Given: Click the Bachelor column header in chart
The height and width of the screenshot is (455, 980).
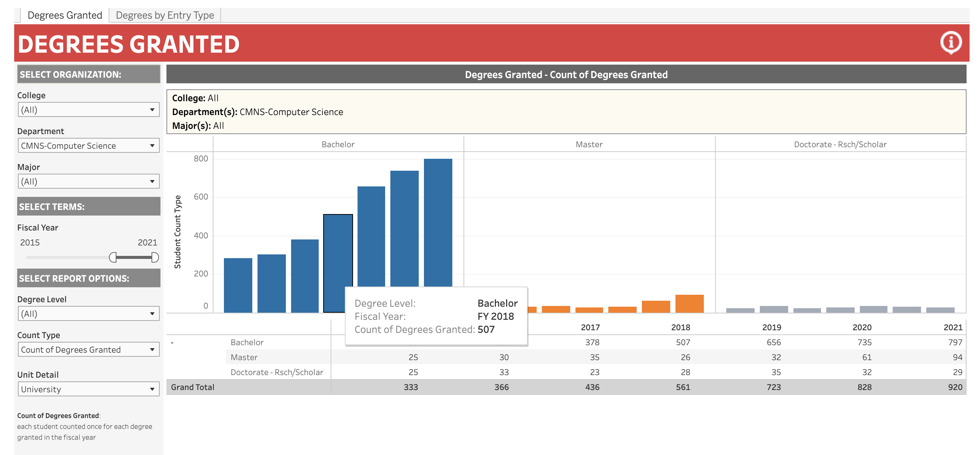Looking at the screenshot, I should (x=338, y=144).
